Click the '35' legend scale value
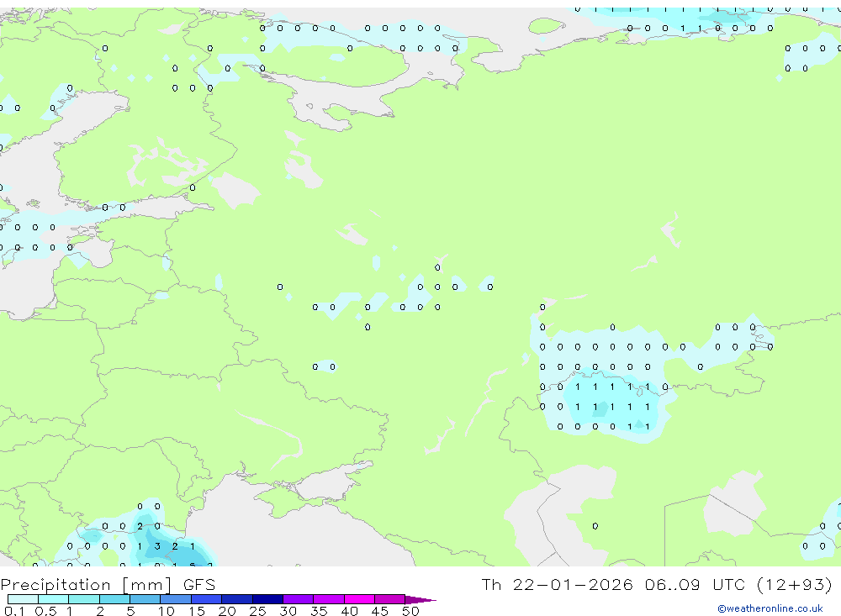Image resolution: width=841 pixels, height=616 pixels. 319,611
